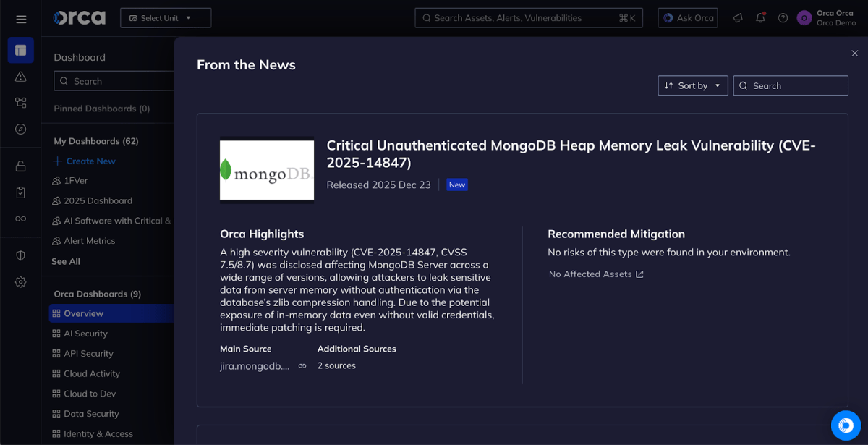The width and height of the screenshot is (868, 445).
Task: Open the Compliance clipboard icon
Action: coord(21,192)
